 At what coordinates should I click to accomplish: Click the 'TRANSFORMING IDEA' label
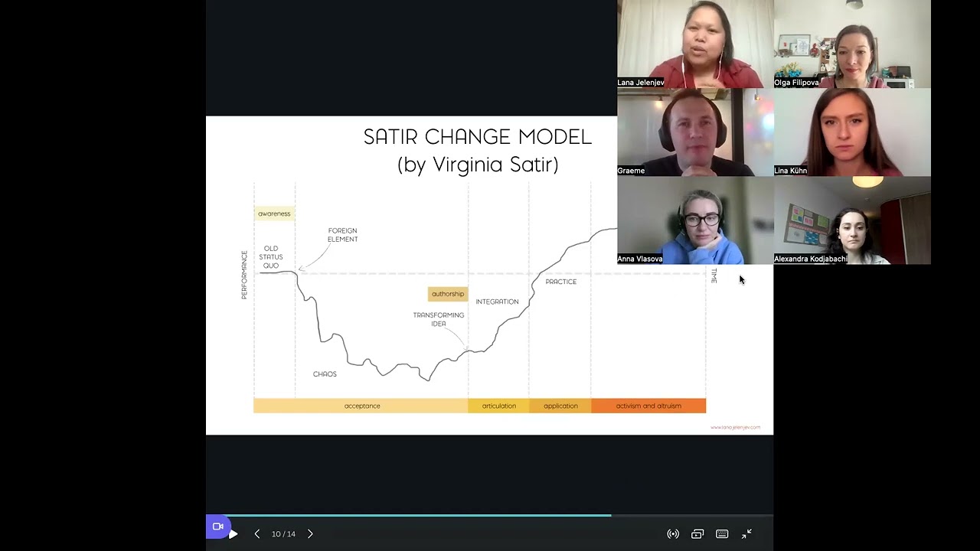click(439, 319)
